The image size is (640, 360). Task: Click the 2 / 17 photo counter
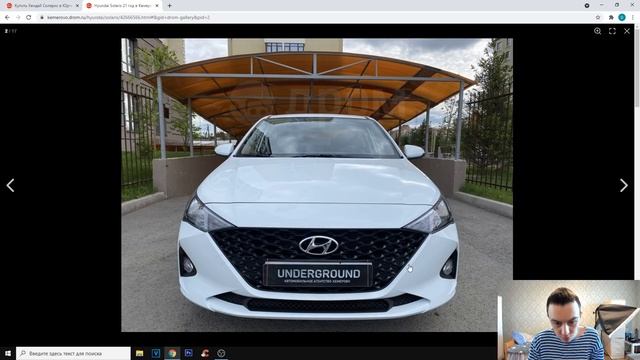11,31
